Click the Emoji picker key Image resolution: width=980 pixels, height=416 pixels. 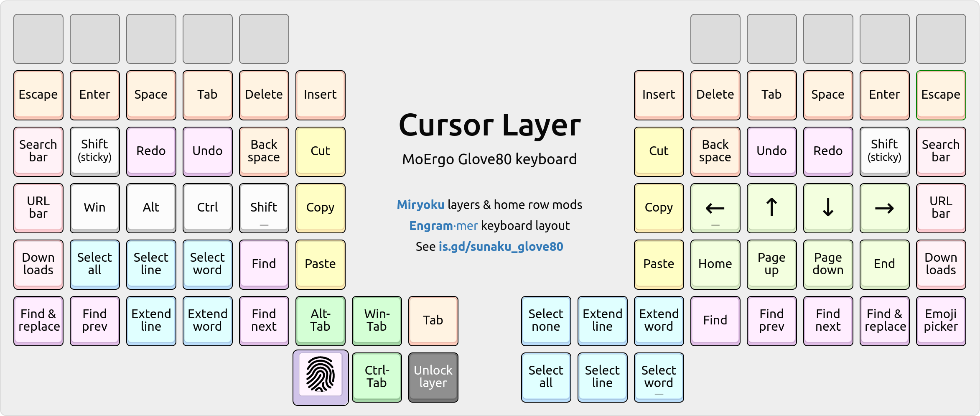pos(941,321)
